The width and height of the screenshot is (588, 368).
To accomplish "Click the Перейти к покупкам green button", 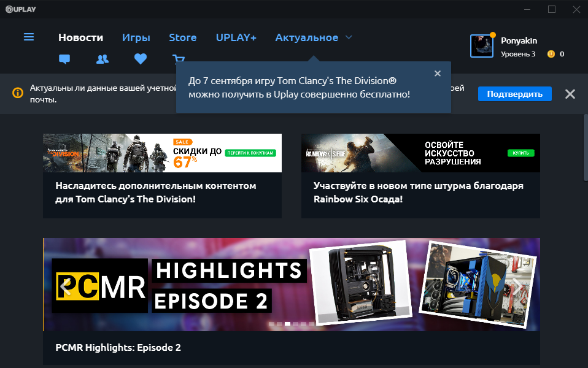I will click(x=250, y=153).
